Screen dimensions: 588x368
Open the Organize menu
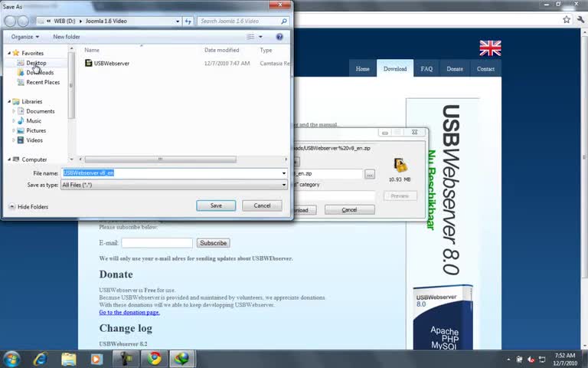(24, 37)
